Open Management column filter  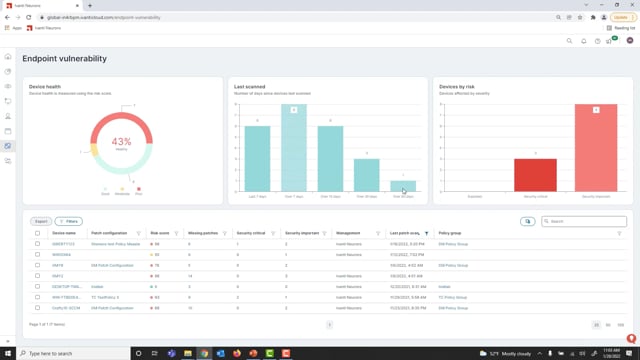(378, 233)
